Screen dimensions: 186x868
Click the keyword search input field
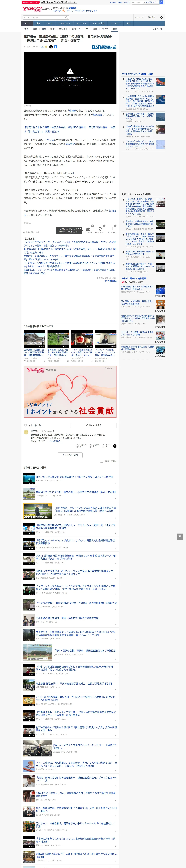[x=44, y=18]
